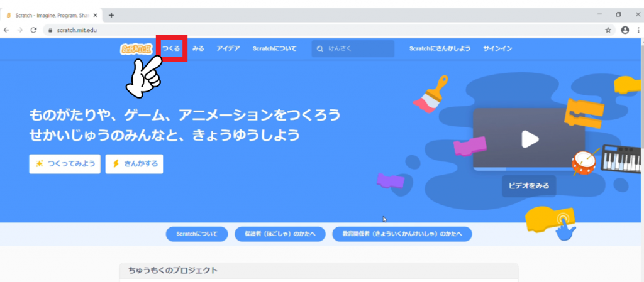This screenshot has width=644, height=282.
Task: Open a new browser tab
Action: coord(111,15)
